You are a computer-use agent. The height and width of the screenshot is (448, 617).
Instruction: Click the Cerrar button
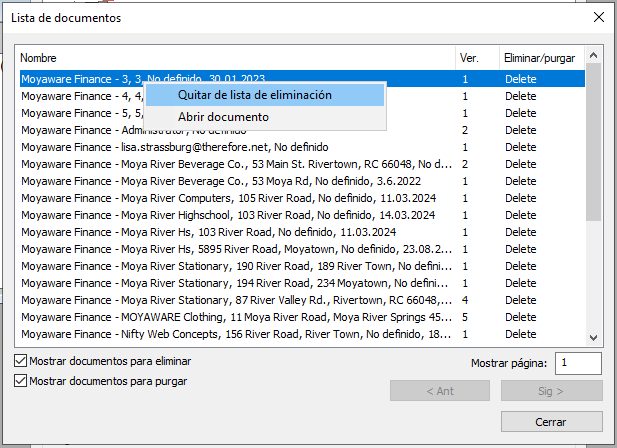551,422
